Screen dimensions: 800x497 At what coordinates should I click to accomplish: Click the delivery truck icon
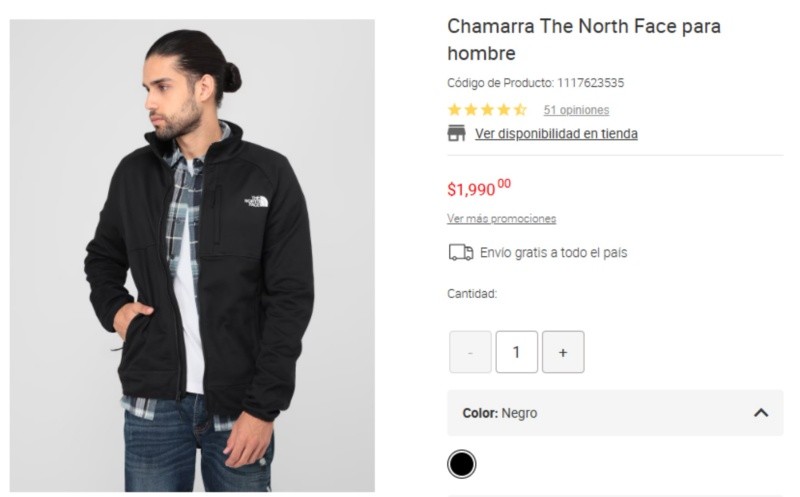460,253
